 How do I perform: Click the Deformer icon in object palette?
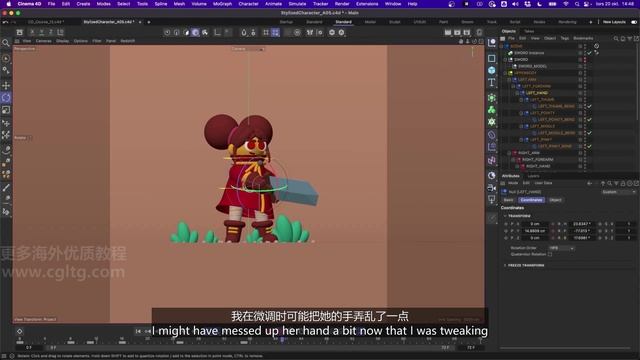[x=492, y=135]
